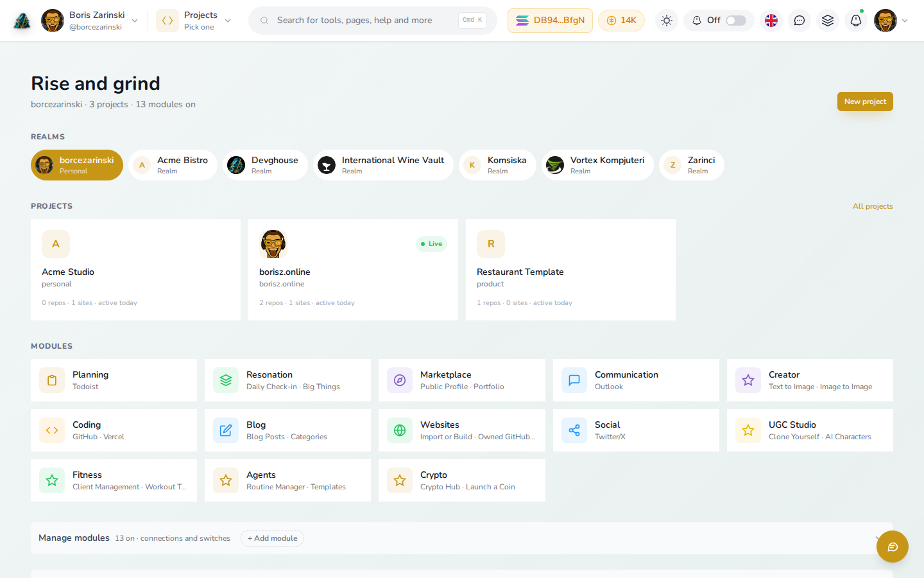Viewport: 924px width, 578px height.
Task: Select the Acme Bistro realm
Action: (x=173, y=165)
